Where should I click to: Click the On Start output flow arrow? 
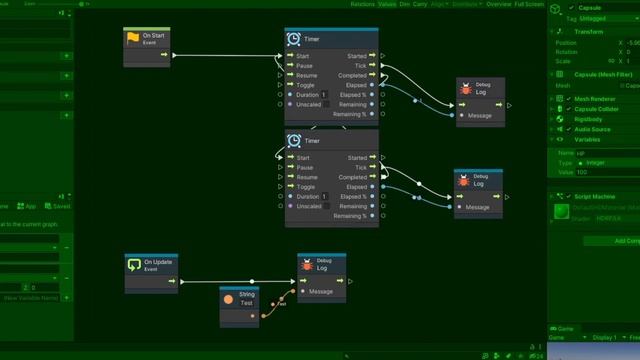click(x=164, y=55)
